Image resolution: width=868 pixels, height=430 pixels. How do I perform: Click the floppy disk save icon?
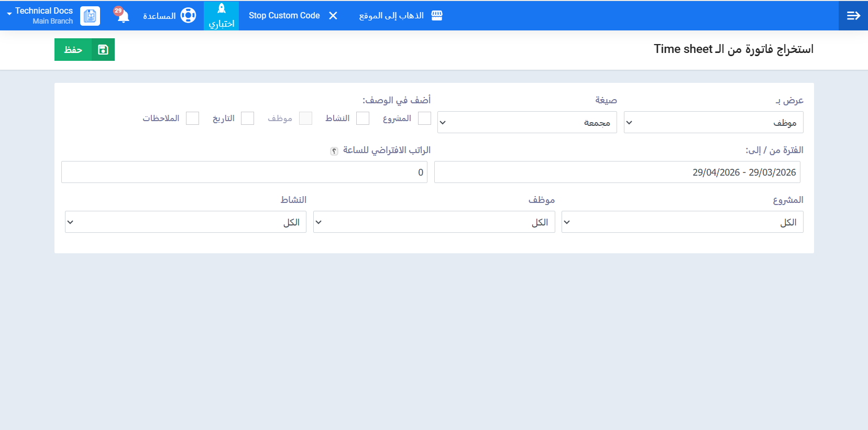tap(103, 50)
